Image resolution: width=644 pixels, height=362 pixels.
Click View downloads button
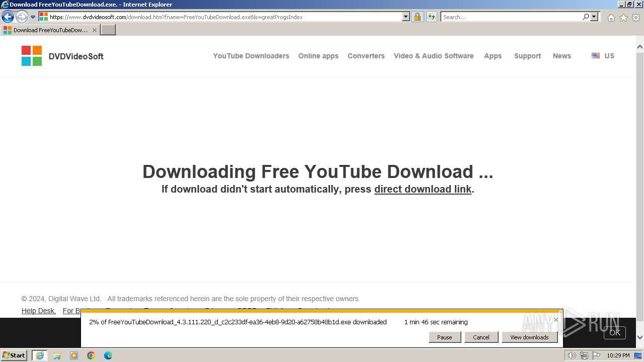[x=529, y=337]
